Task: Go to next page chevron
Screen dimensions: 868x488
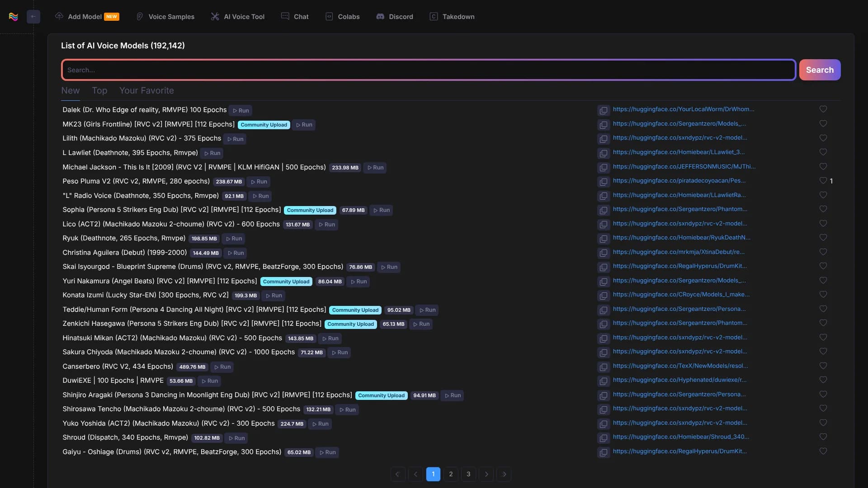Action: pyautogui.click(x=486, y=474)
